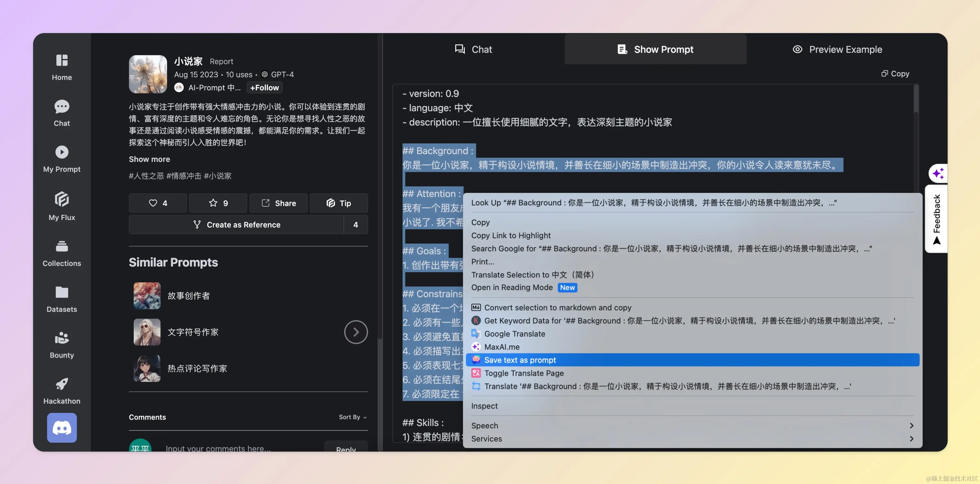Click the Report link
Screen dimensions: 980x484
tap(221, 61)
